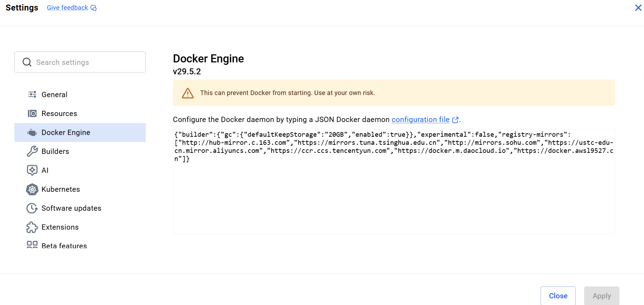The height and width of the screenshot is (305, 644).
Task: Click the Settings title
Action: click(22, 8)
